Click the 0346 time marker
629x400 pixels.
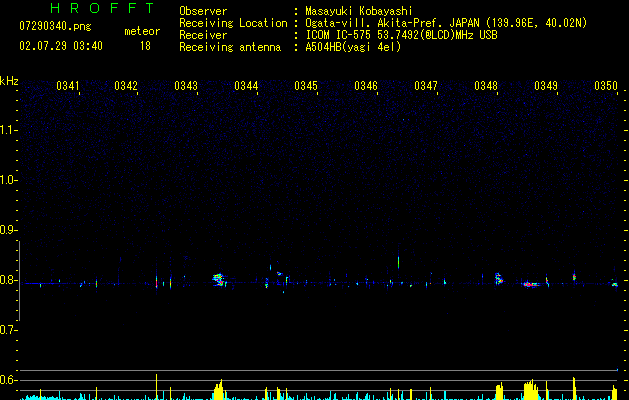[366, 86]
